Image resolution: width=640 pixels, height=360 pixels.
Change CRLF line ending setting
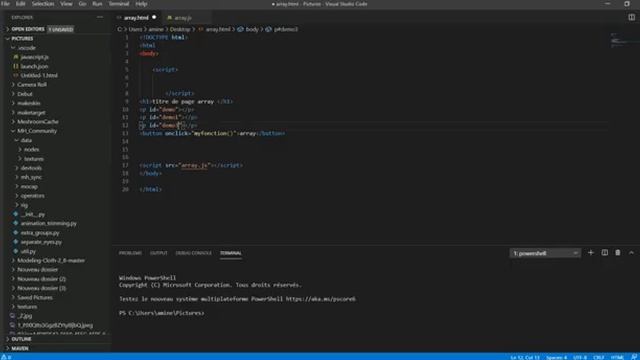click(x=599, y=357)
